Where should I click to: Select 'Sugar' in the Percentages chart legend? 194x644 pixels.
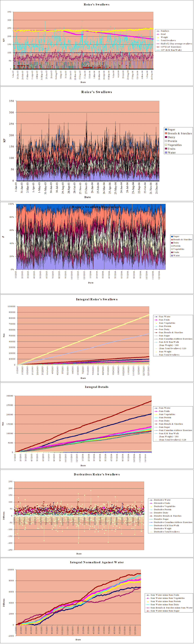[176, 236]
